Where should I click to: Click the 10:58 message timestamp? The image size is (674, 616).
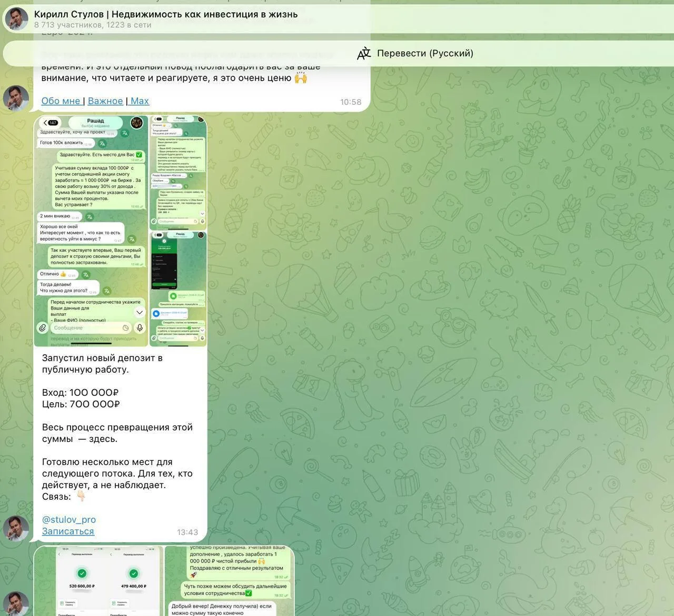(351, 102)
